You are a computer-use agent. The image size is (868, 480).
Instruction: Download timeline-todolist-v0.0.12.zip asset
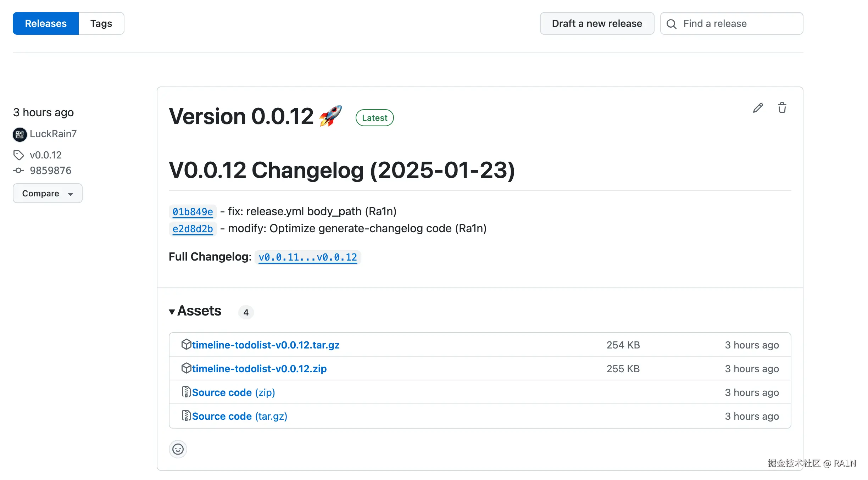pyautogui.click(x=259, y=369)
